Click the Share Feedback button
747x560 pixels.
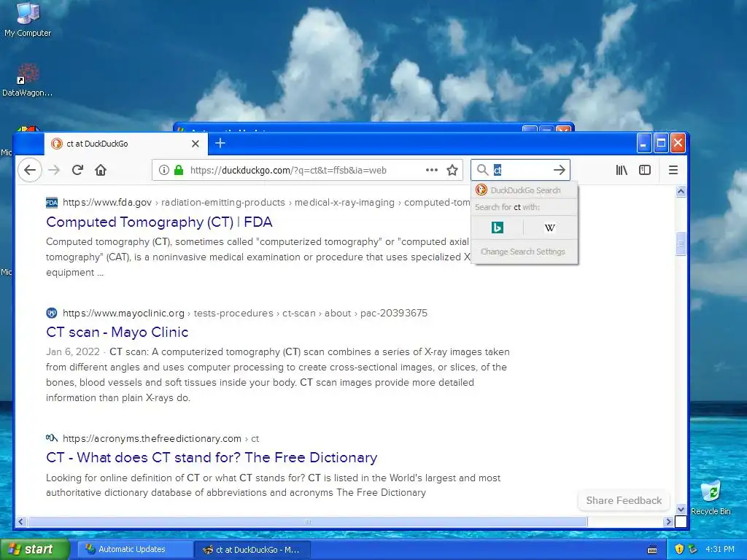(x=624, y=500)
